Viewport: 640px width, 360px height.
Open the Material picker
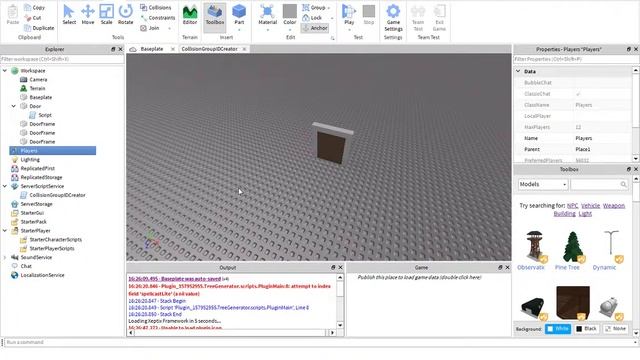[268, 16]
